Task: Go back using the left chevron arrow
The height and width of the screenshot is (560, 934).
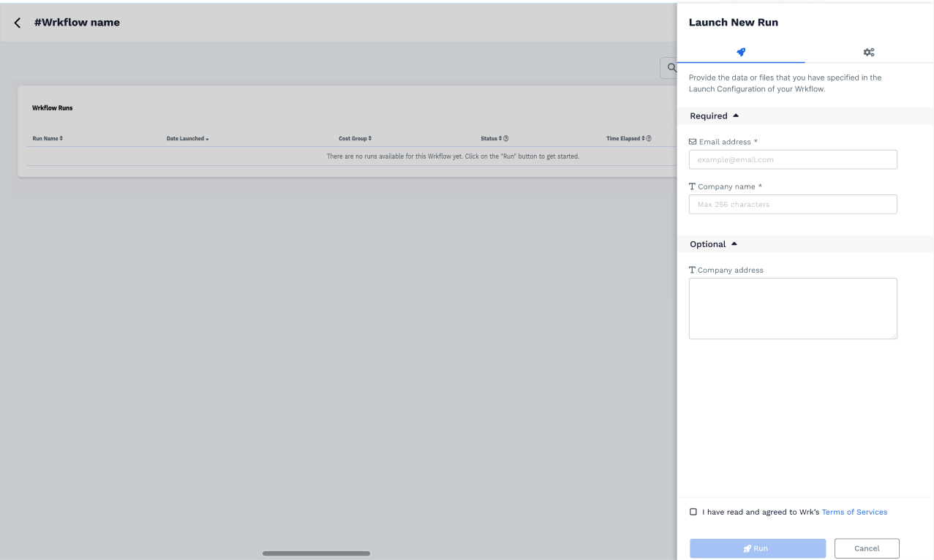Action: point(18,23)
